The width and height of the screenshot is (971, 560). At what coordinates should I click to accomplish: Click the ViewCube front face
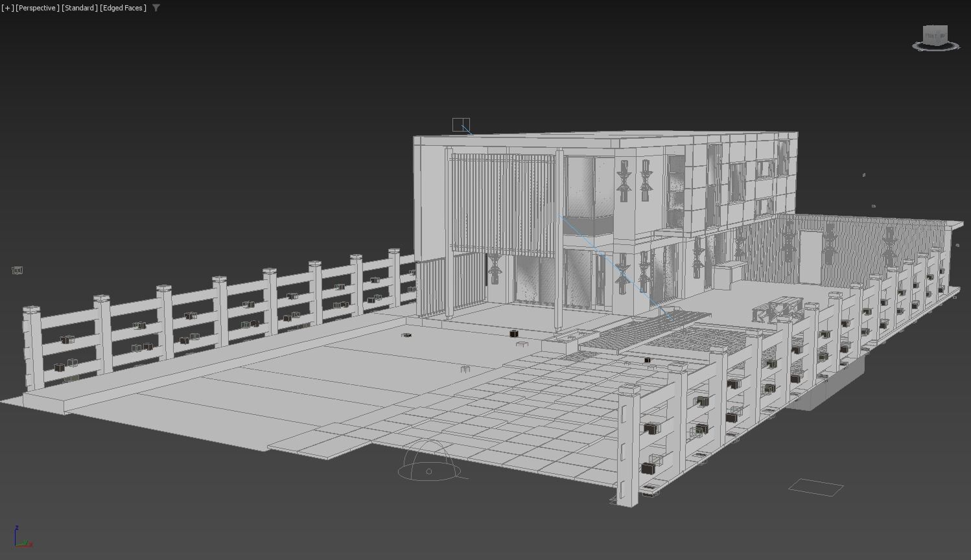click(x=931, y=36)
